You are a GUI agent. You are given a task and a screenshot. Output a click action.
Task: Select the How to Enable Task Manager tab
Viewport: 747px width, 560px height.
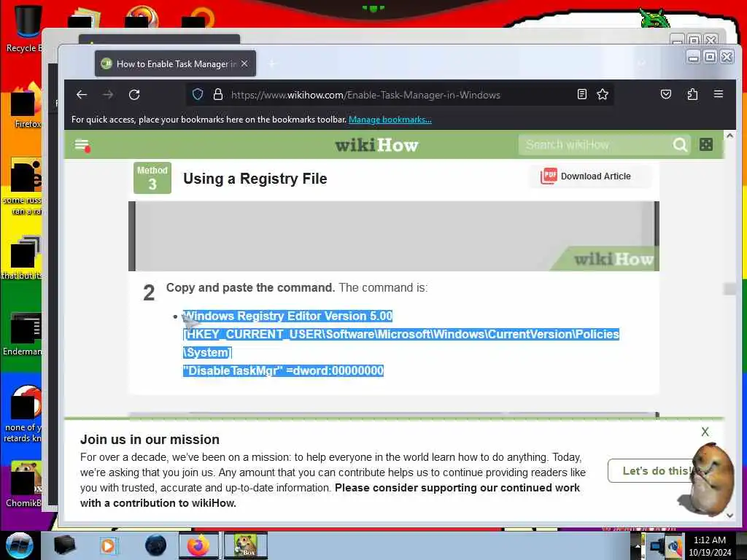(175, 63)
